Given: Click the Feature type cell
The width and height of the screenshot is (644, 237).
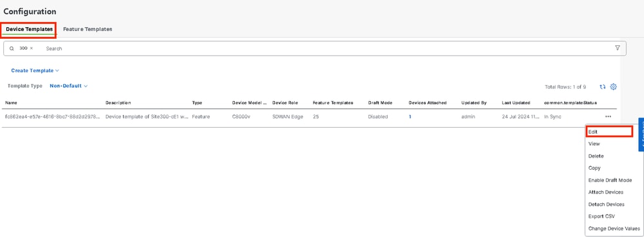Looking at the screenshot, I should click(x=201, y=117).
